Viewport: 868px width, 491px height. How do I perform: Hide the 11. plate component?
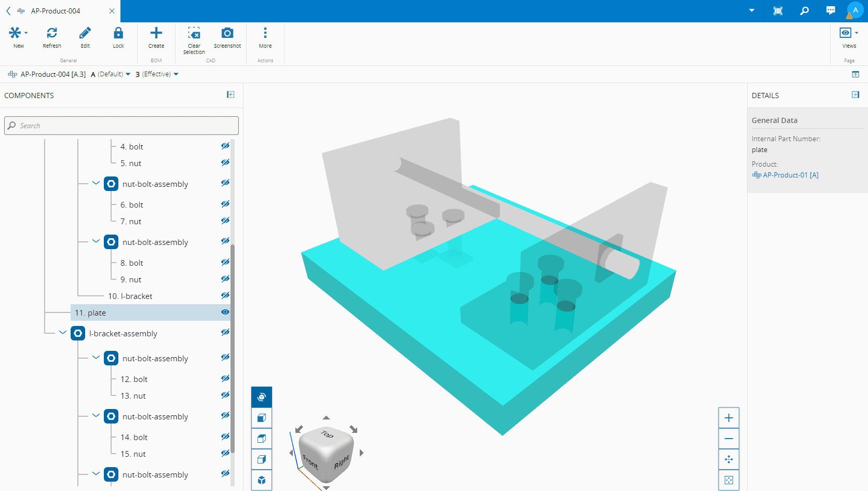point(225,312)
